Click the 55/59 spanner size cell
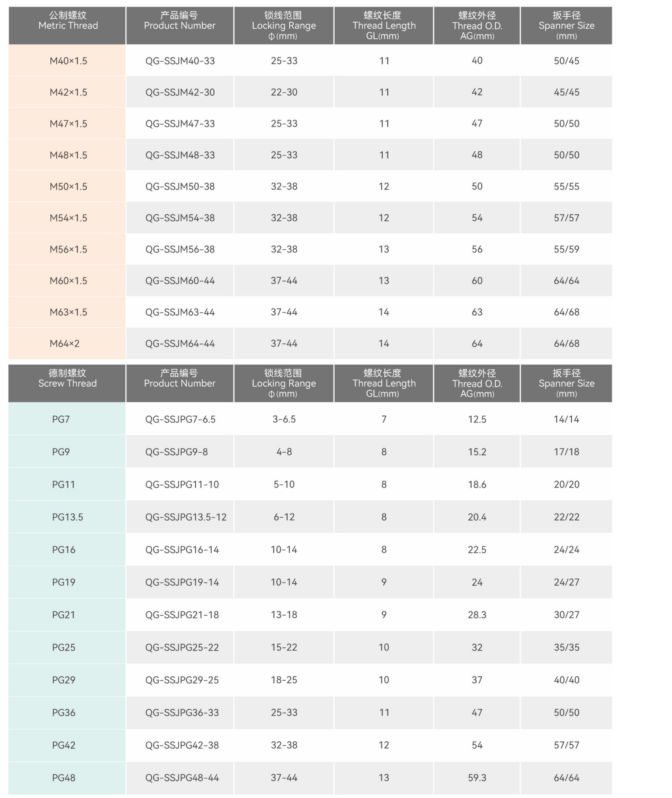Image resolution: width=672 pixels, height=798 pixels. (x=566, y=250)
